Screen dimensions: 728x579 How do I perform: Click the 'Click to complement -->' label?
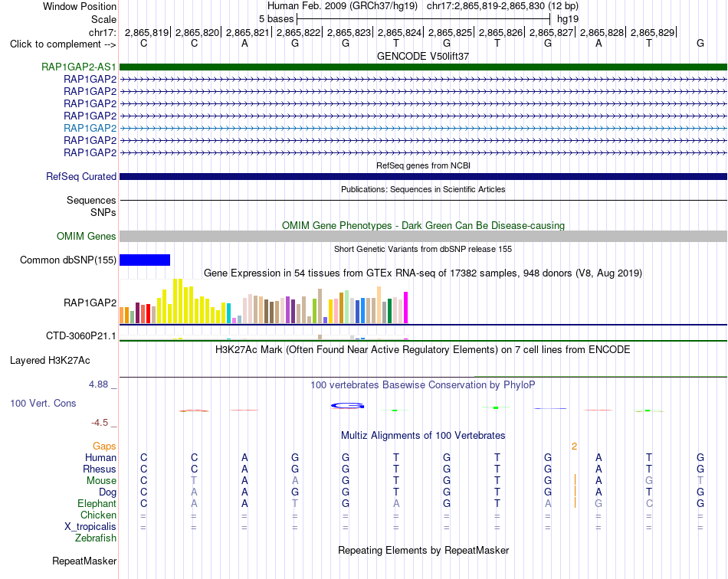63,44
